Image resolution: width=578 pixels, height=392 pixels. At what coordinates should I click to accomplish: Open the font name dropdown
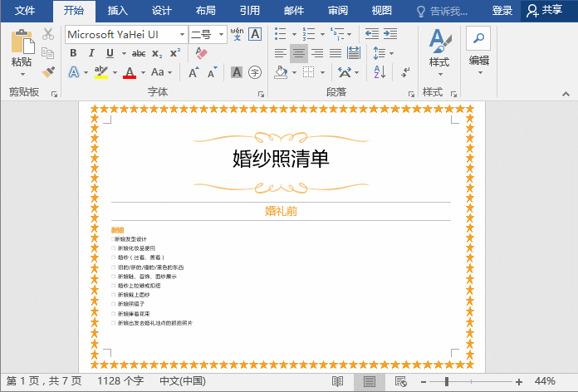[182, 35]
